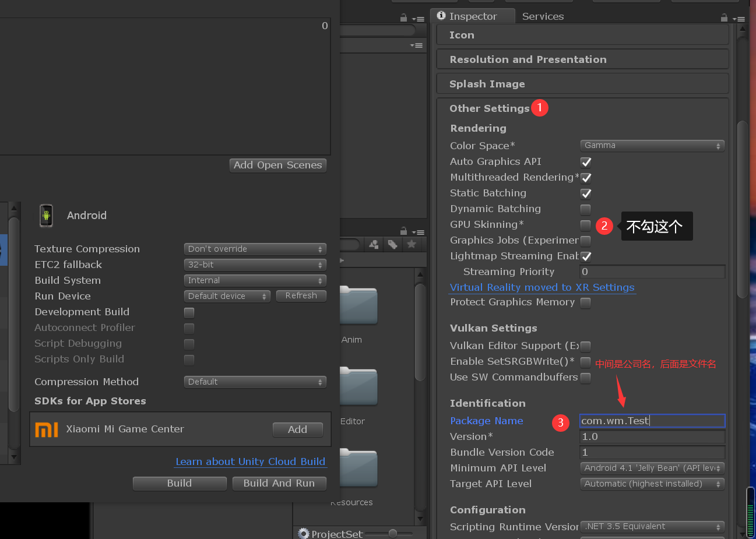756x539 pixels.
Task: Click the Build And Run button
Action: (x=279, y=483)
